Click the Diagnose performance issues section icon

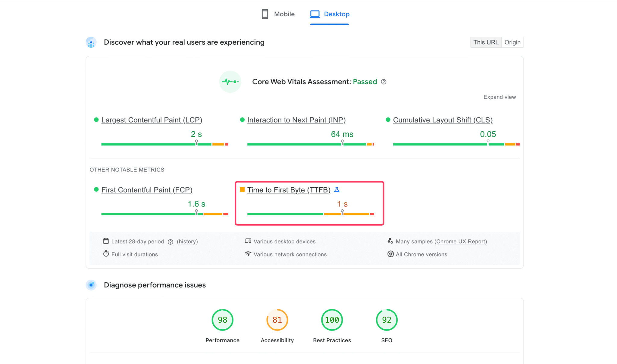click(91, 285)
